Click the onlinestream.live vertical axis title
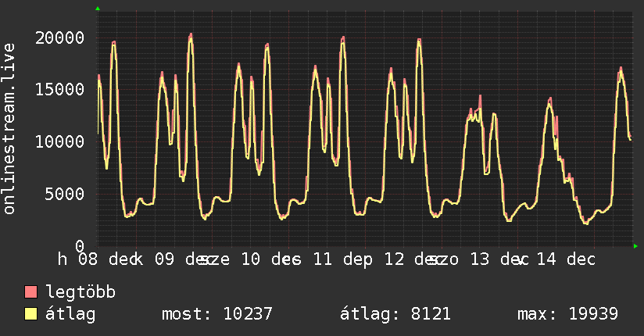The height and width of the screenshot is (336, 644). pos(9,129)
